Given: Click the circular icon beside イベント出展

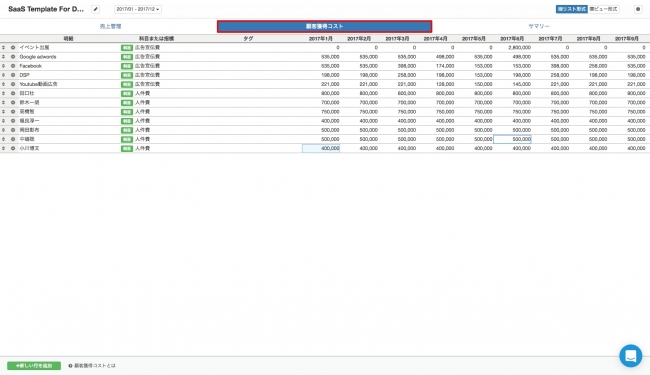Looking at the screenshot, I should (x=13, y=48).
